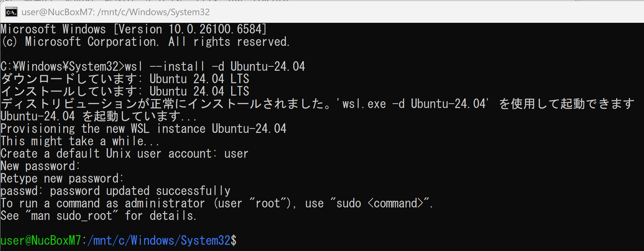
Task: Place cursor at the bash prompt dollar sign
Action: pyautogui.click(x=234, y=240)
